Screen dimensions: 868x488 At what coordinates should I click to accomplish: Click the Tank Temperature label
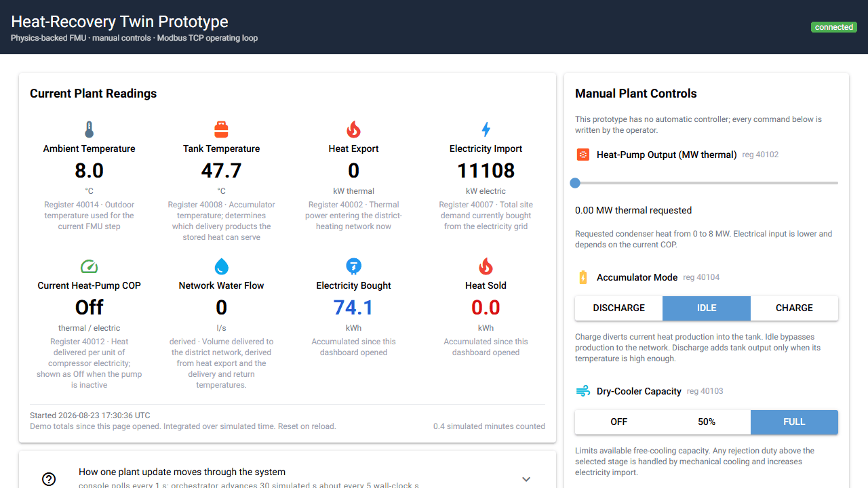click(221, 148)
